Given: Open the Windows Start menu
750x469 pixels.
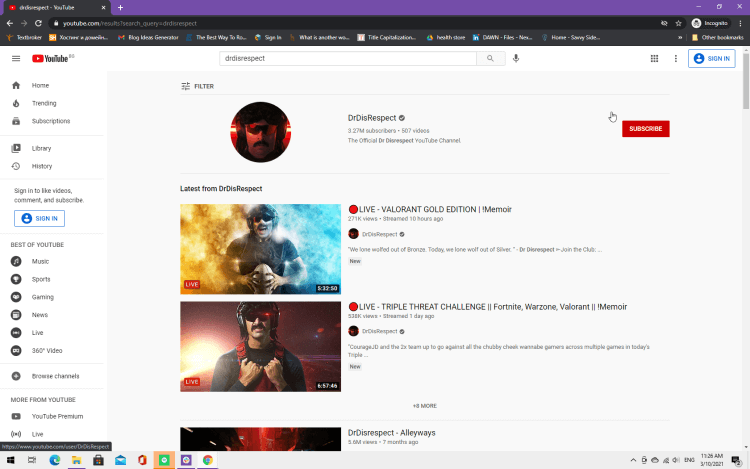Looking at the screenshot, I should click(x=10, y=460).
